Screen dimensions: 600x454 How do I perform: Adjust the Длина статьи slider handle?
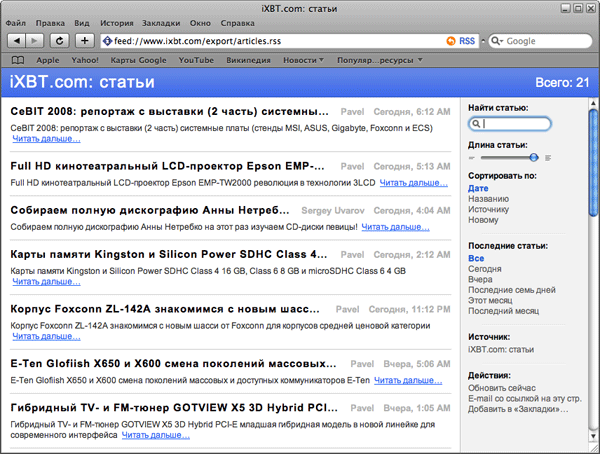534,157
